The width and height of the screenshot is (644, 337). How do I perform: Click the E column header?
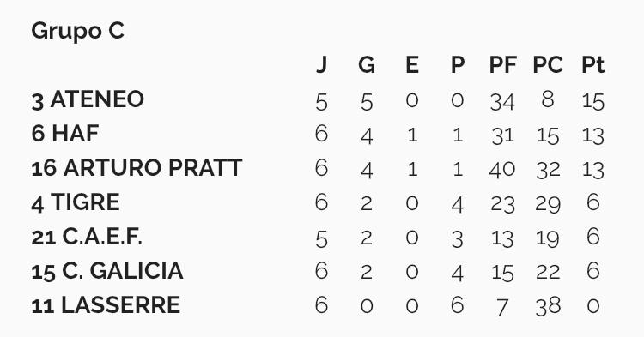[x=412, y=65]
